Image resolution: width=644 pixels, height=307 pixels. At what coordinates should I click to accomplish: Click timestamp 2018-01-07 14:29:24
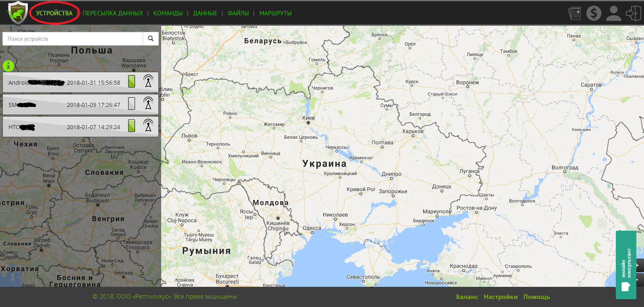pyautogui.click(x=93, y=127)
